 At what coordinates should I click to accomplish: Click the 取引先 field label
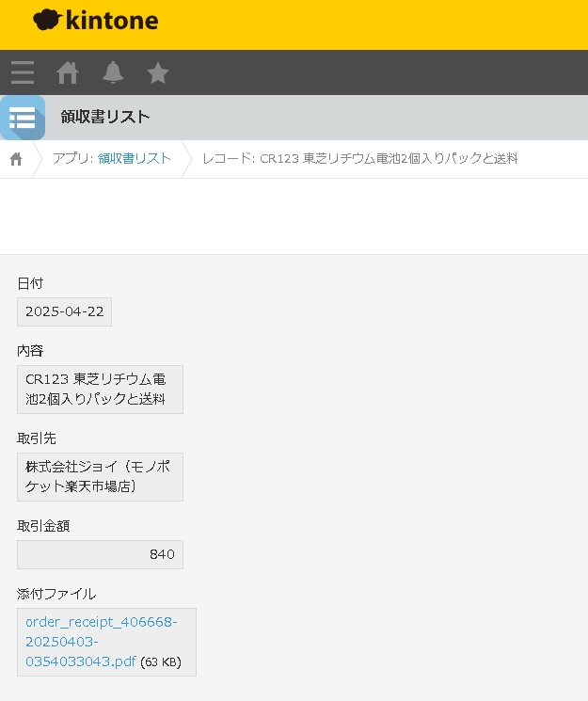click(37, 438)
